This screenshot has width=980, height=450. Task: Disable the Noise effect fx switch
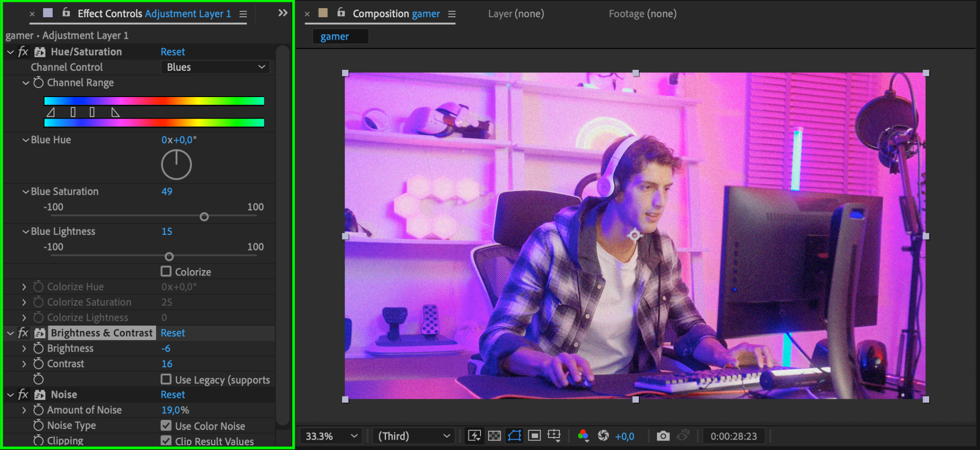click(23, 395)
